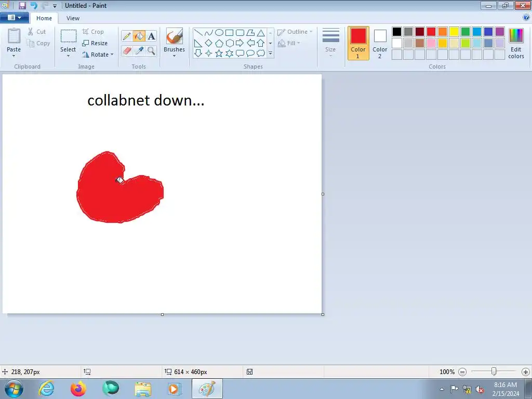Select the Color picker eyedropper tool
Viewport: 532px width, 399px height.
[139, 51]
